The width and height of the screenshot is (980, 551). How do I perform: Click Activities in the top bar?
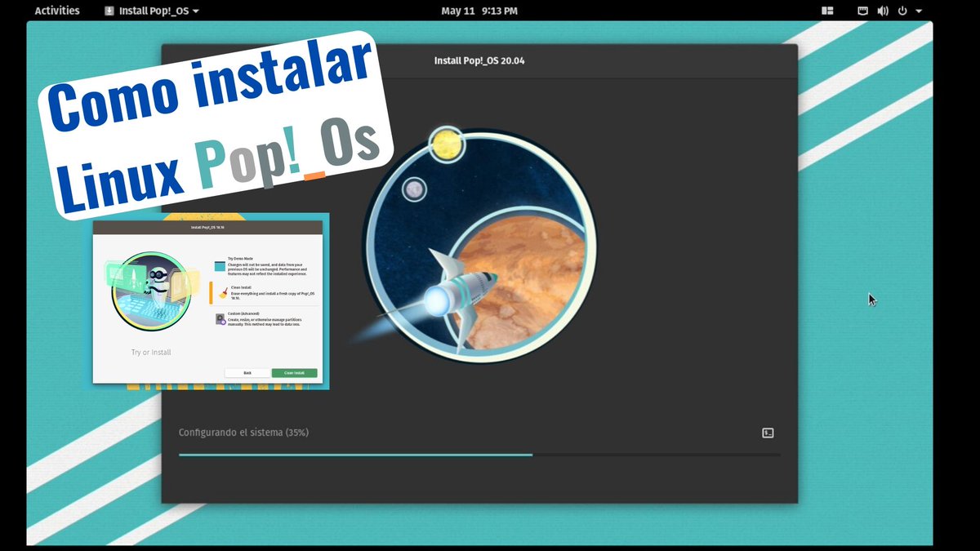[x=56, y=11]
